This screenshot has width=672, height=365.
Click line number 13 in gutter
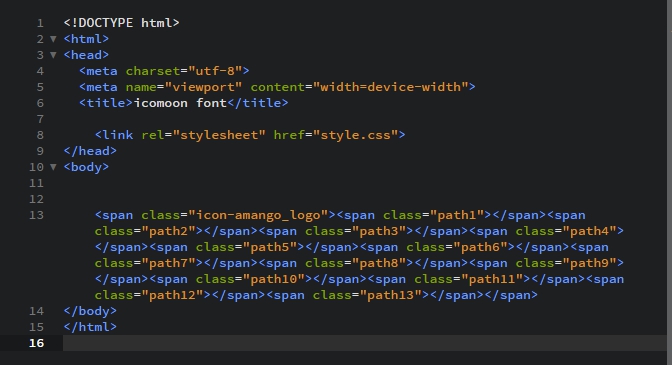pyautogui.click(x=36, y=215)
